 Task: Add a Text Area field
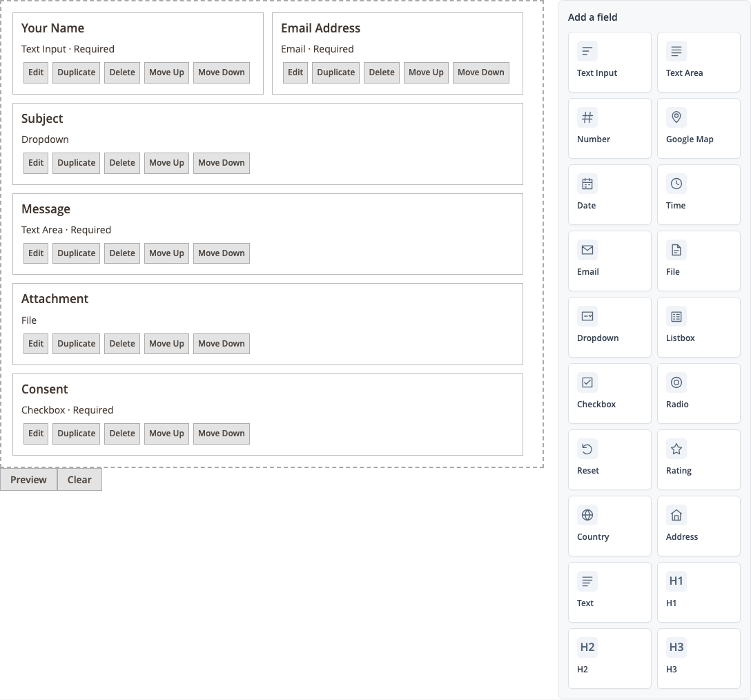pos(699,62)
